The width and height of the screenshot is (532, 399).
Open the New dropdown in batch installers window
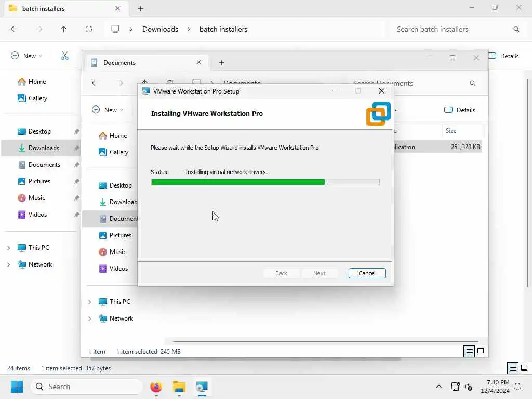[26, 56]
